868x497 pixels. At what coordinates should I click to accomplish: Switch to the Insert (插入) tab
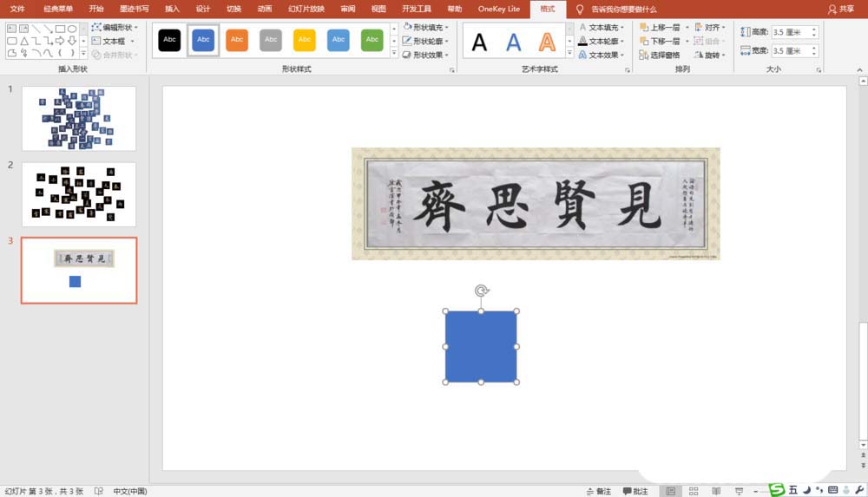tap(172, 9)
